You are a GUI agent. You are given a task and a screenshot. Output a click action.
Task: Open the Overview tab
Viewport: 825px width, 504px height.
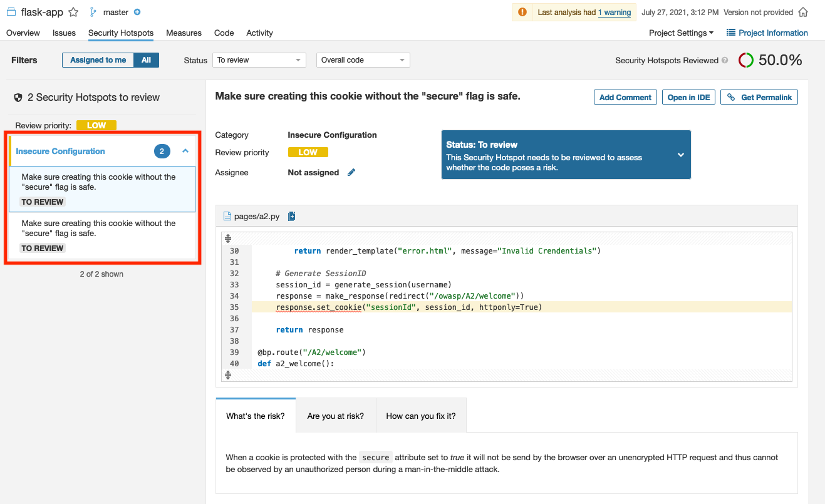(23, 33)
